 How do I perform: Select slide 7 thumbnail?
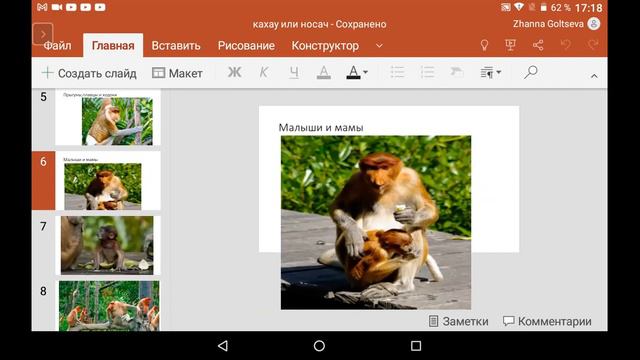pyautogui.click(x=108, y=245)
